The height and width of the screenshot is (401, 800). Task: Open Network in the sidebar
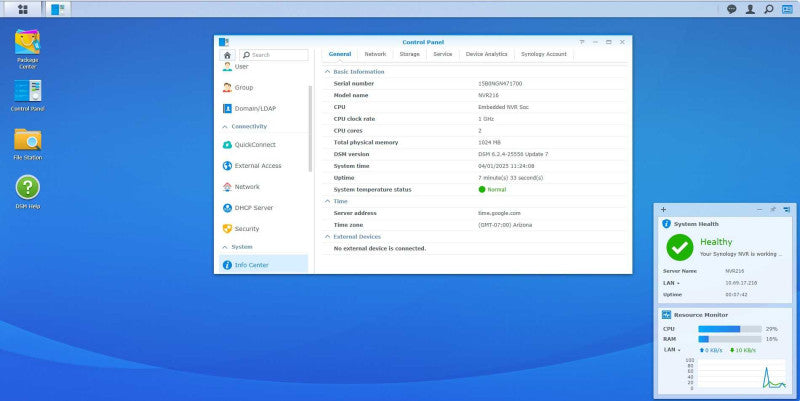click(x=264, y=187)
